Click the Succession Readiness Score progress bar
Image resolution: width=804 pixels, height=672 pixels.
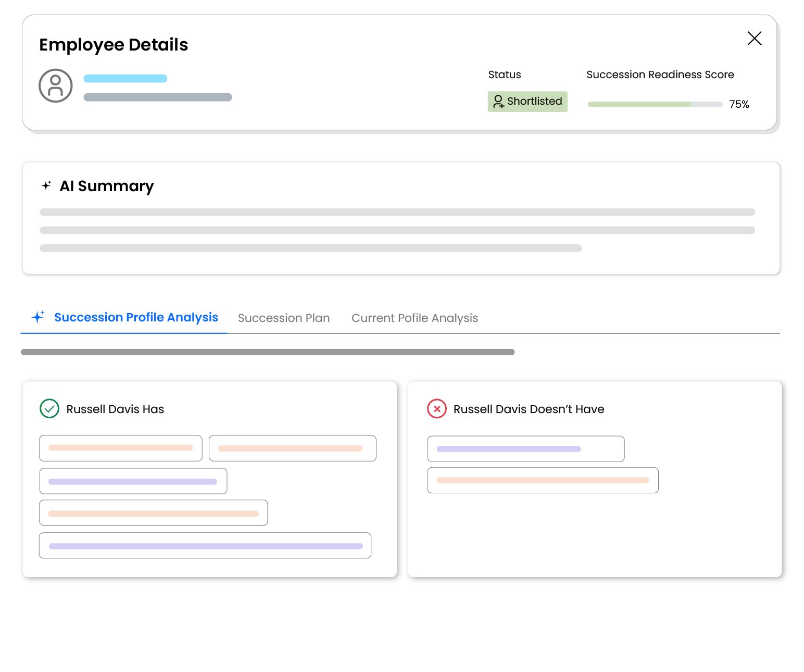654,104
